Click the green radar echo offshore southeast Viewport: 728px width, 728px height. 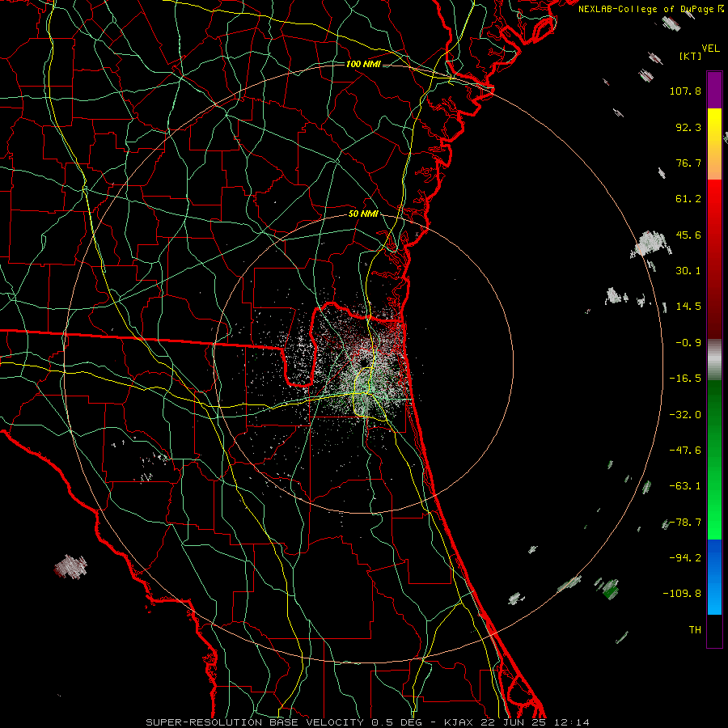[x=609, y=589]
